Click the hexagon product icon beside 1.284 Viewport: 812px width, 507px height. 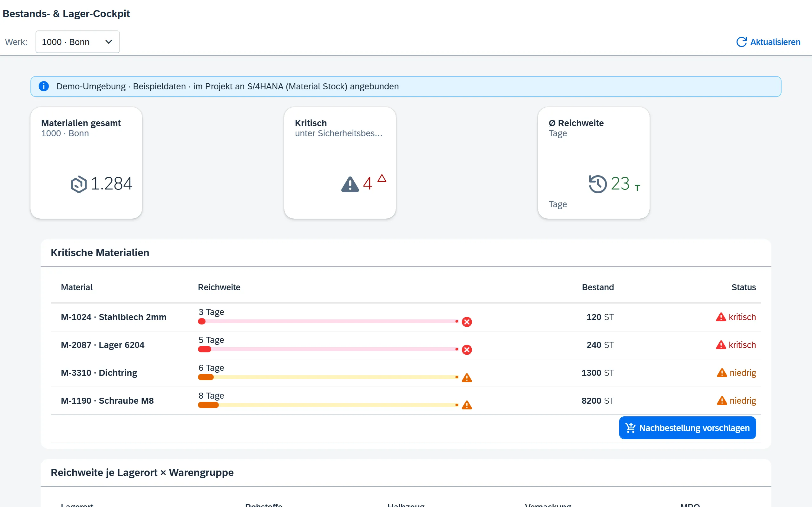[79, 184]
